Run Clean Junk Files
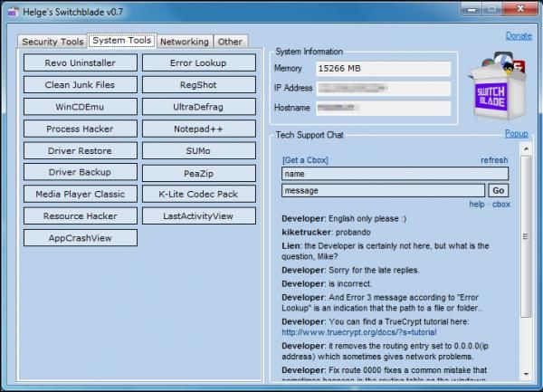This screenshot has width=543, height=392. click(x=81, y=85)
